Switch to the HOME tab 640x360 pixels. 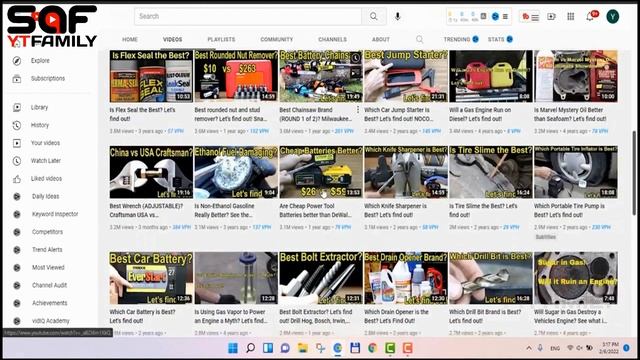(x=130, y=39)
